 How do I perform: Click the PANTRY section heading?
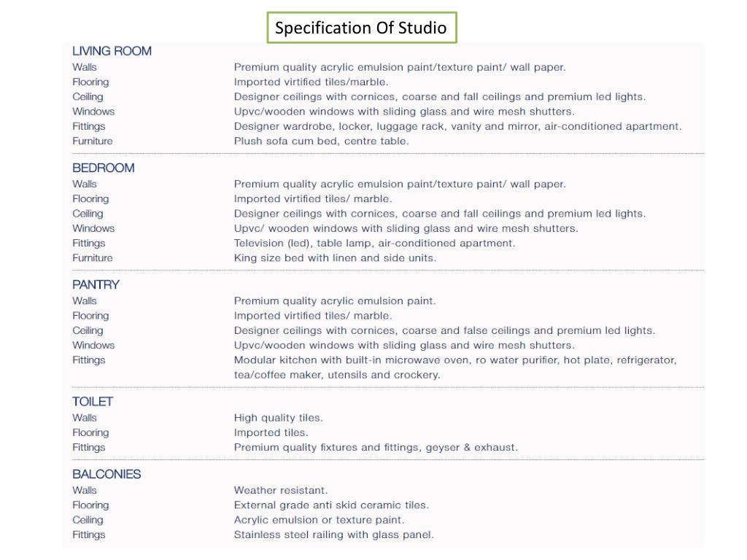pos(96,284)
